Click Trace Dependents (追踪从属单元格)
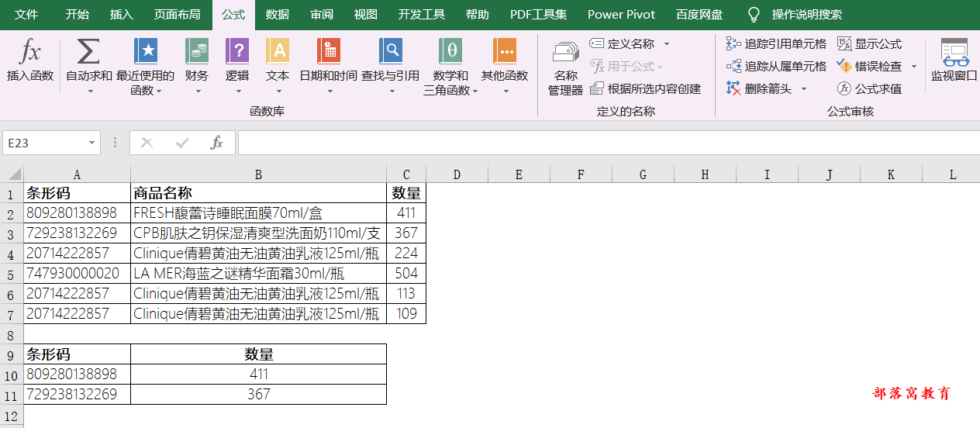The height and width of the screenshot is (428, 980). click(x=776, y=67)
